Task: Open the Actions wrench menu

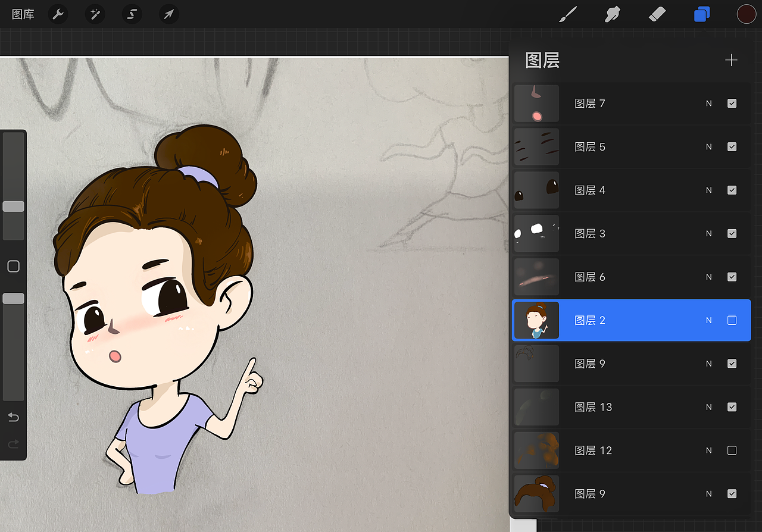Action: pos(58,14)
